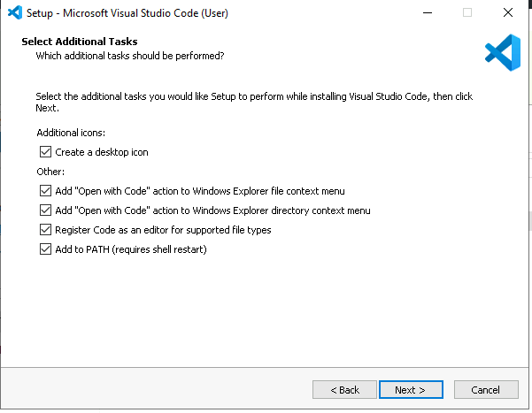Cancel the installation

(486, 390)
